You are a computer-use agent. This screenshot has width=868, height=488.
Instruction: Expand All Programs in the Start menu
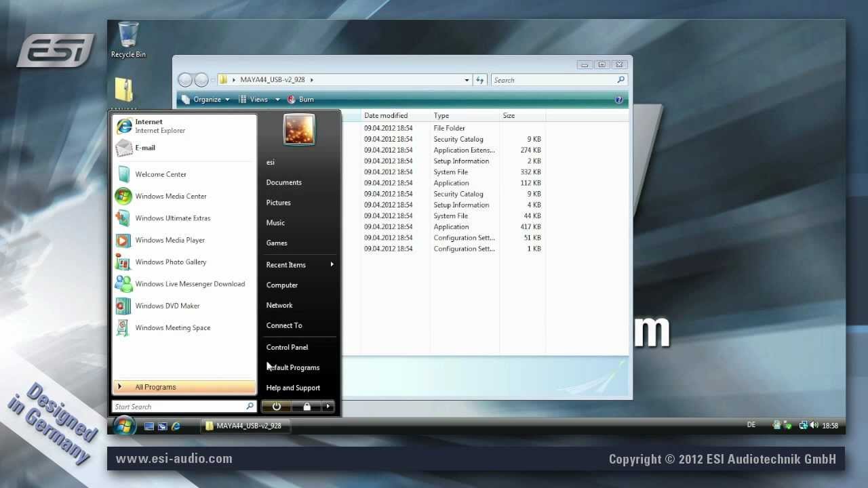tap(184, 387)
